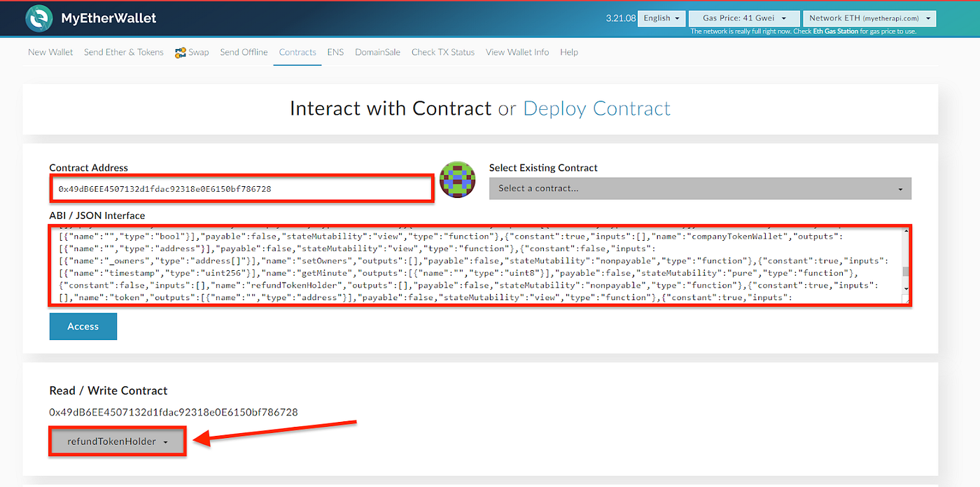Click the Contract Address label
This screenshot has height=487, width=980.
89,168
